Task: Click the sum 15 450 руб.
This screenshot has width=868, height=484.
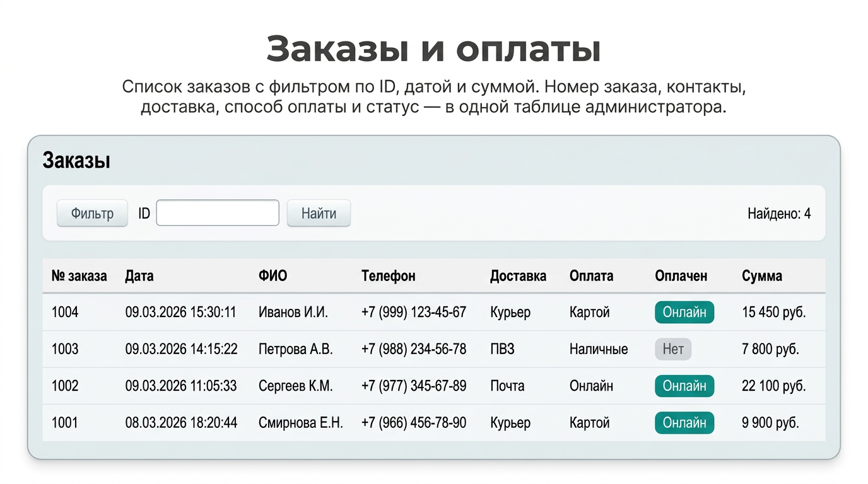Action: coord(774,312)
